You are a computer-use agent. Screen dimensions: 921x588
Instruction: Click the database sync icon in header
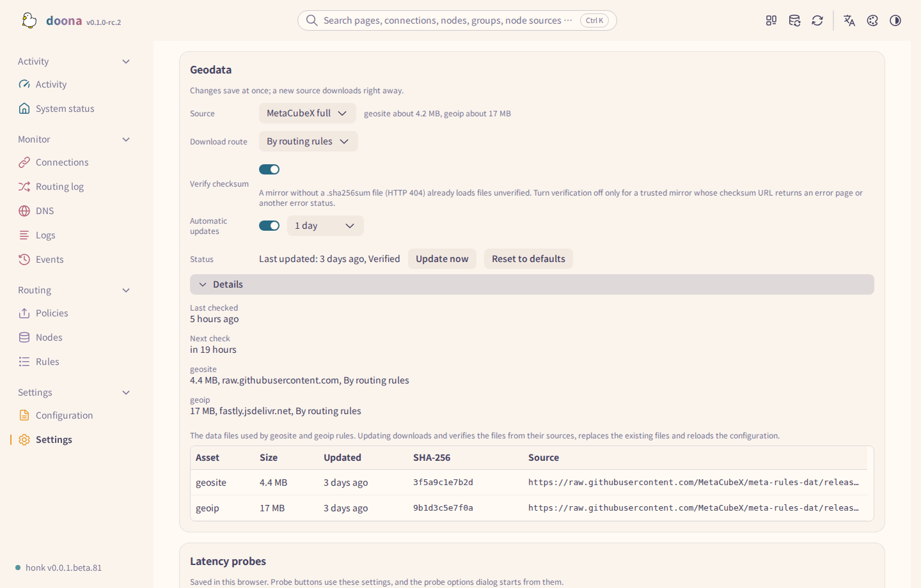coord(794,20)
